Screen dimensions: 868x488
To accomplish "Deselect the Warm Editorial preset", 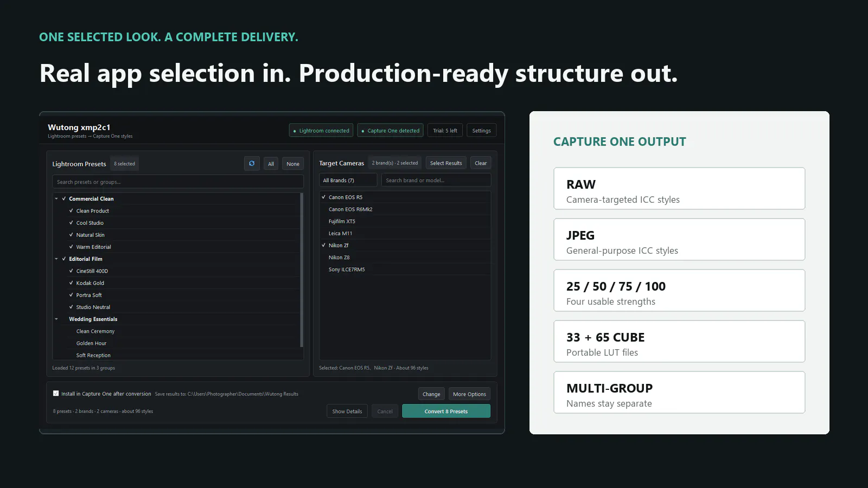I will 71,247.
